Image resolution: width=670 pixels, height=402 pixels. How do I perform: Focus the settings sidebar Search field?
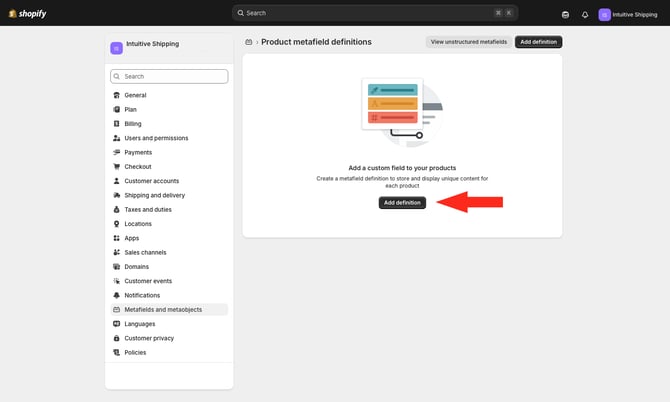pyautogui.click(x=169, y=76)
